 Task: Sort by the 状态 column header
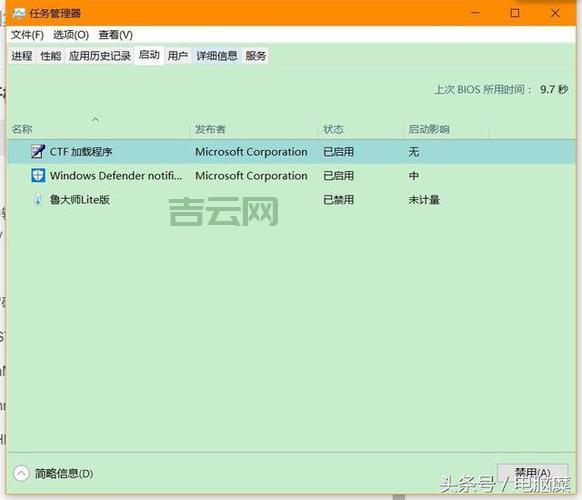360,129
